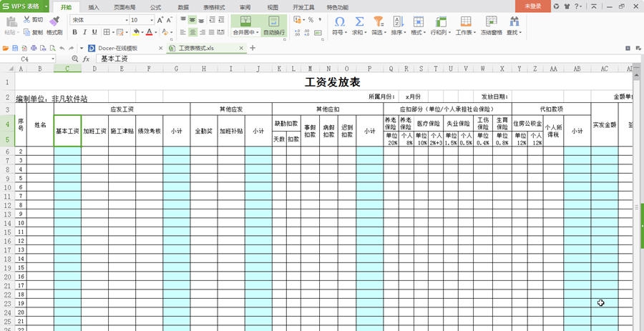The height and width of the screenshot is (331, 644).
Task: Click the decrease decimal places icon
Action: point(307,32)
